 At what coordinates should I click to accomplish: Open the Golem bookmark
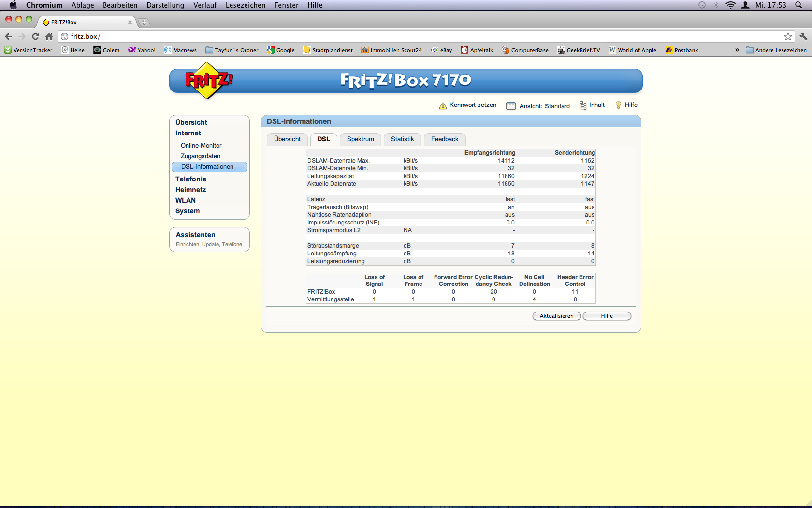(x=106, y=50)
